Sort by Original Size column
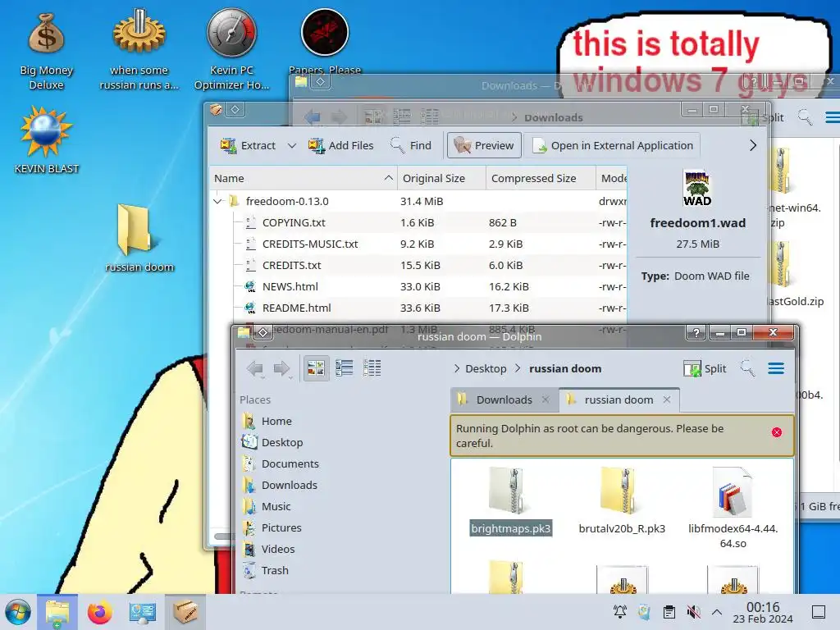This screenshot has height=630, width=840. click(x=441, y=178)
